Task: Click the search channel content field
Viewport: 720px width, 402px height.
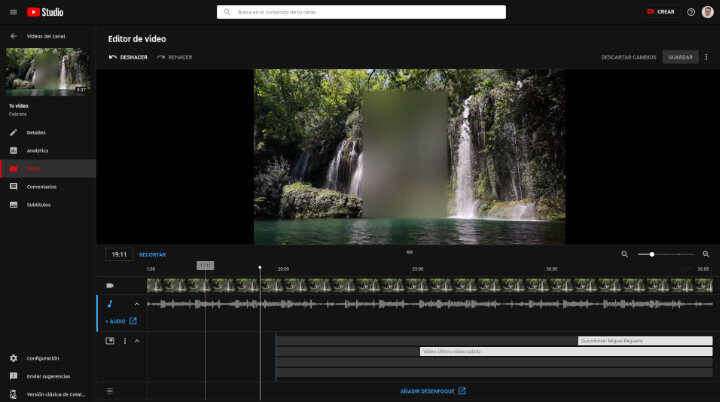Action: coord(361,12)
